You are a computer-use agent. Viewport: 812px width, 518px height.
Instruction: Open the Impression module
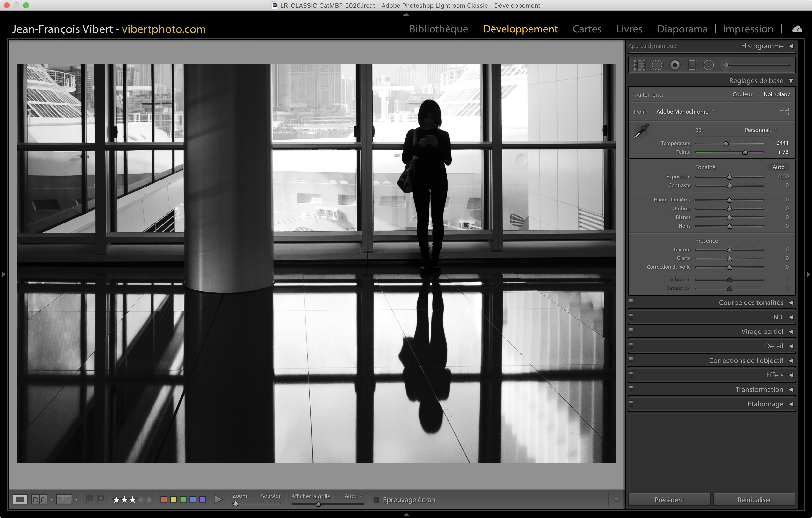(747, 29)
